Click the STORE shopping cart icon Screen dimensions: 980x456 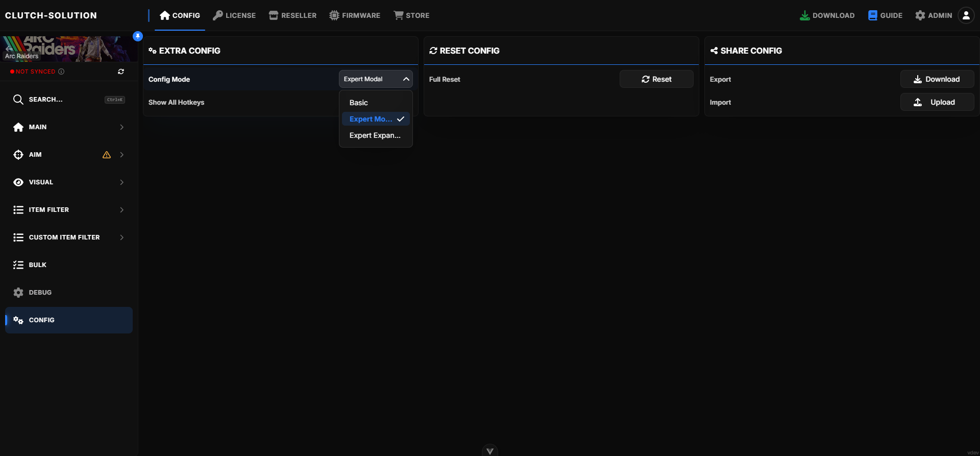coord(399,15)
